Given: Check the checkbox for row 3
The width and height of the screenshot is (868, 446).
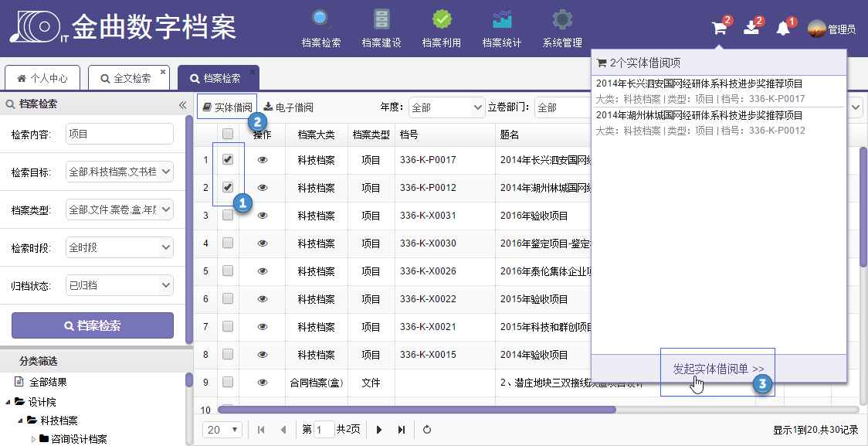Looking at the screenshot, I should click(x=228, y=216).
